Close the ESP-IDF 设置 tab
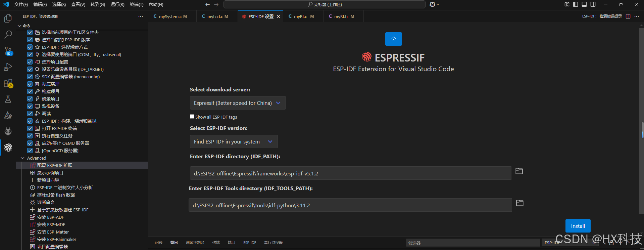644x250 pixels. click(x=278, y=16)
